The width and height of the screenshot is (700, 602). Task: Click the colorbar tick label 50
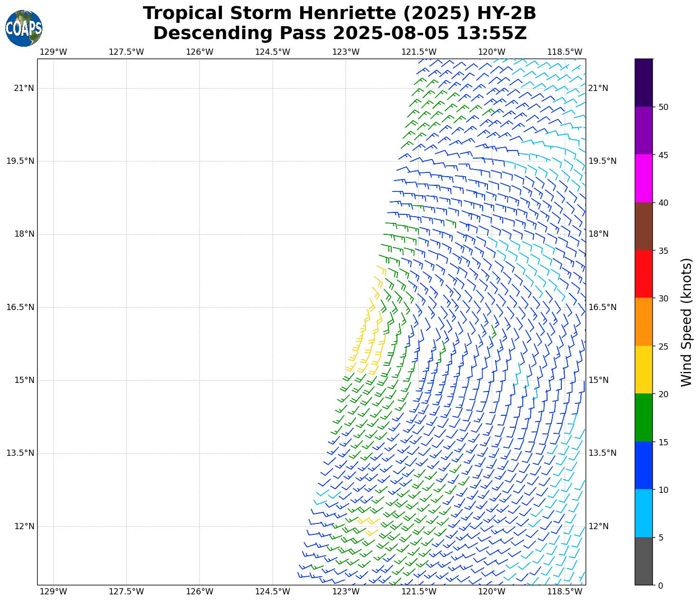coord(663,107)
